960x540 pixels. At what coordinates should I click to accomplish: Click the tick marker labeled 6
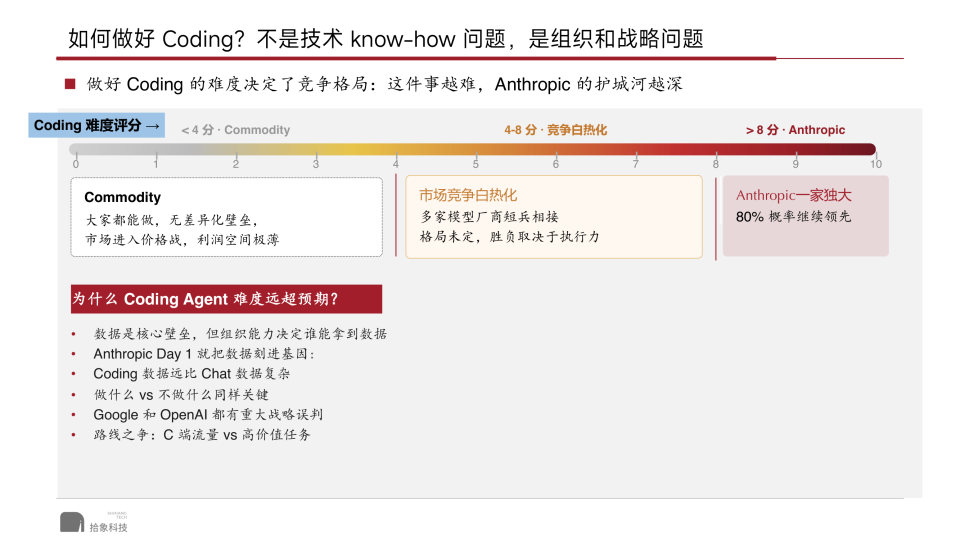coord(556,163)
